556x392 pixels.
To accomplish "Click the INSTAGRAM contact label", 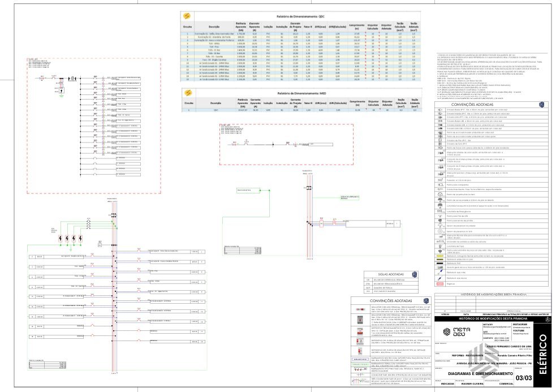I will click(x=518, y=324).
